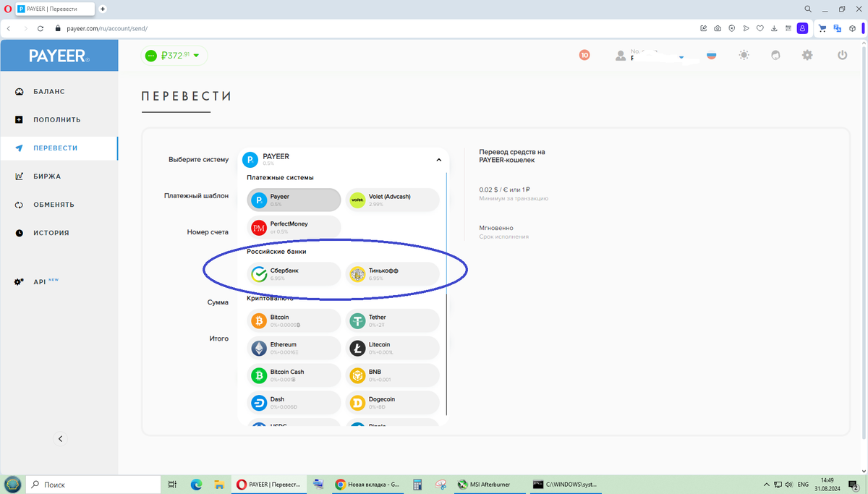The width and height of the screenshot is (868, 494).
Task: Open Opera flow send icon
Action: (x=746, y=28)
